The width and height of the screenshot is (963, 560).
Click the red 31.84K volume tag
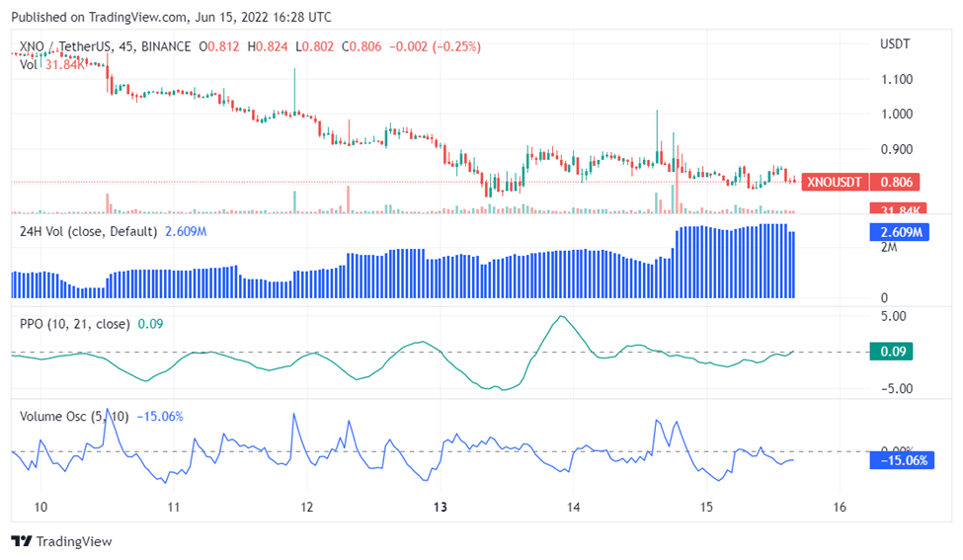(x=896, y=209)
